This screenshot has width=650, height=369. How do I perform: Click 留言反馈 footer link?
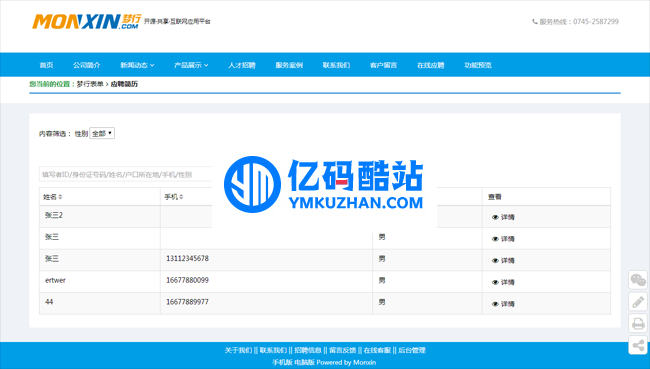[342, 350]
